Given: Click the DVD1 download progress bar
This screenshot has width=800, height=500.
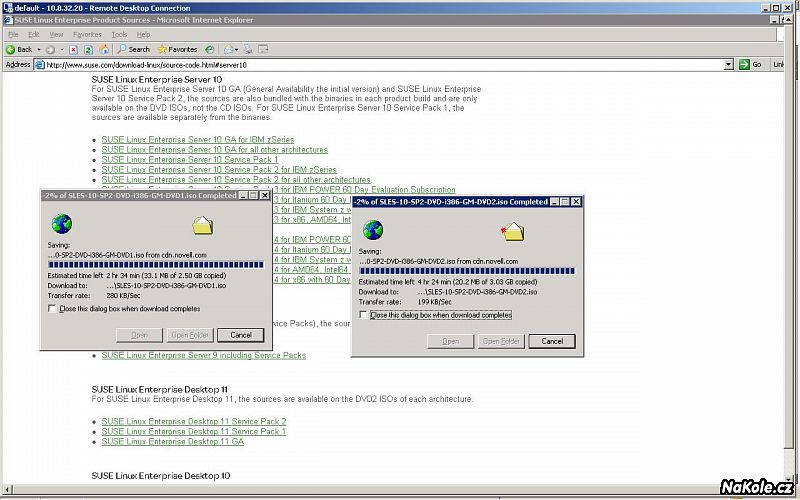Looking at the screenshot, I should click(x=156, y=265).
